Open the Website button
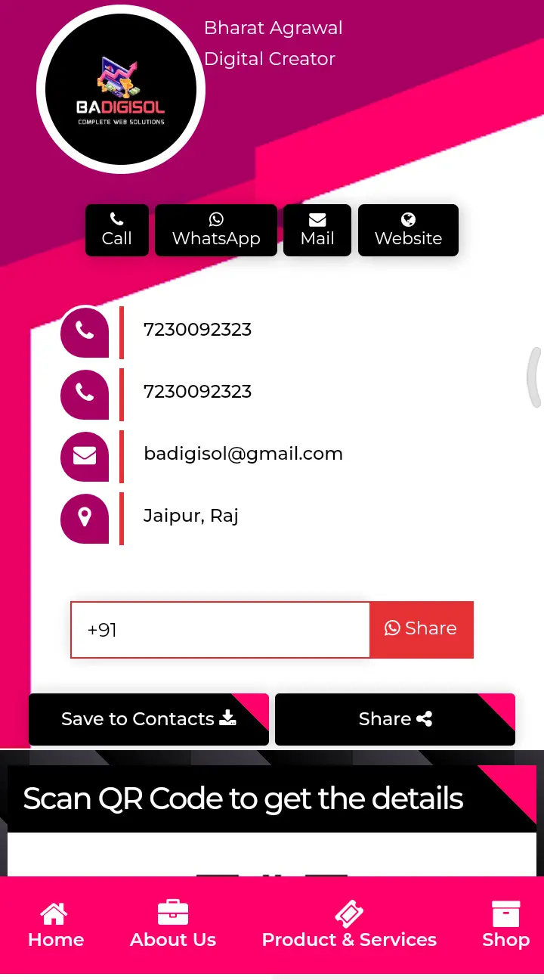This screenshot has width=544, height=980. 408,230
